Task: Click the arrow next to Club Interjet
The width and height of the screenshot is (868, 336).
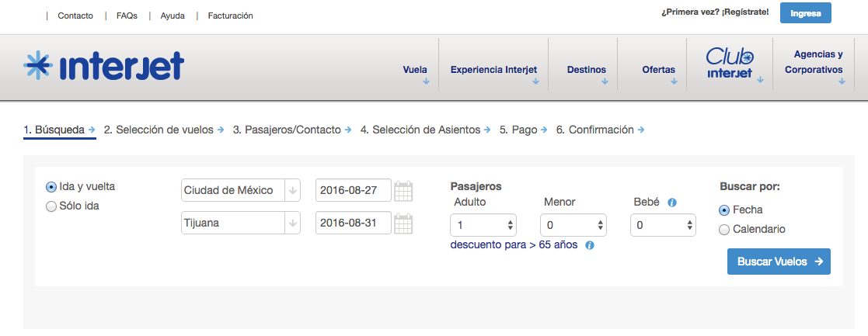Action: 760,80
